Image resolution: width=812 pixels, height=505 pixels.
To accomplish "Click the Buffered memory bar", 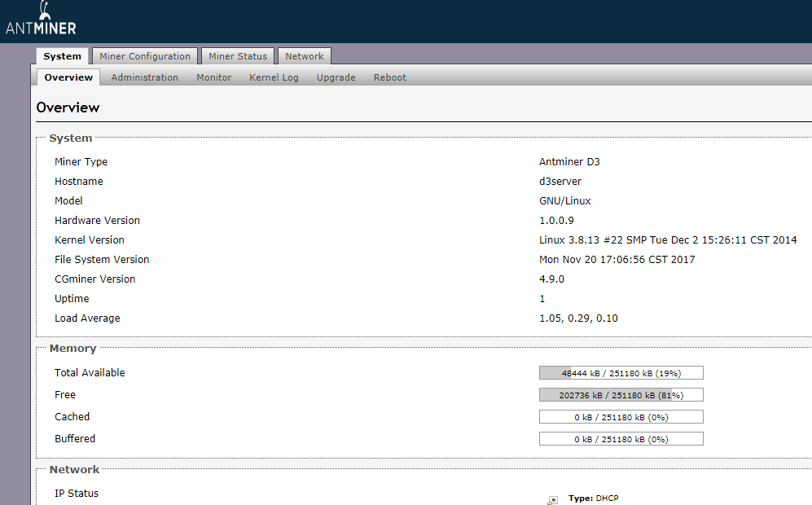I will [621, 438].
